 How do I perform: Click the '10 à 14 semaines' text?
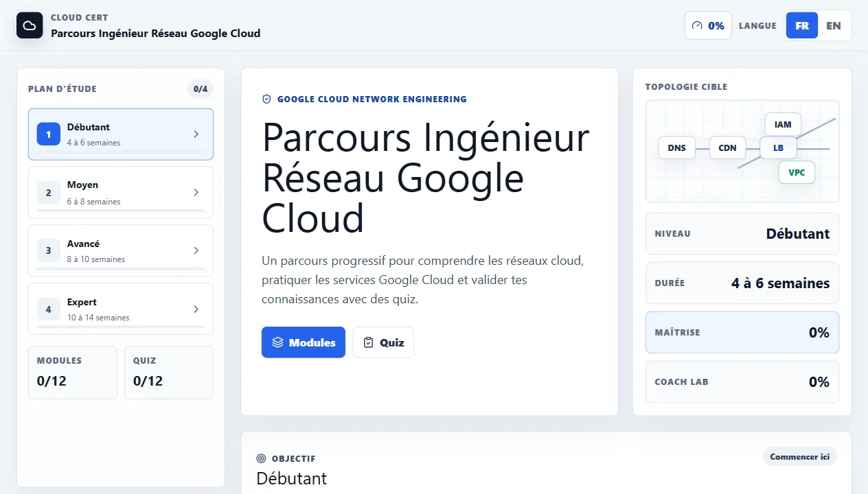click(98, 318)
